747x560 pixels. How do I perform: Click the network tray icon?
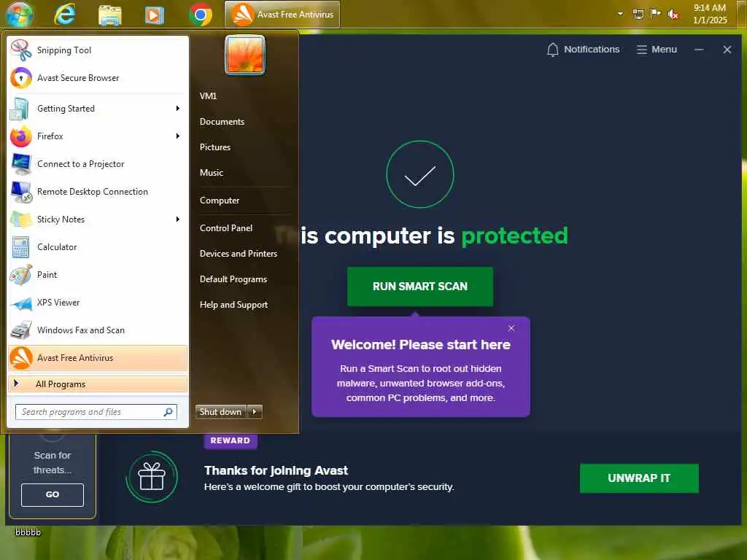tap(638, 15)
